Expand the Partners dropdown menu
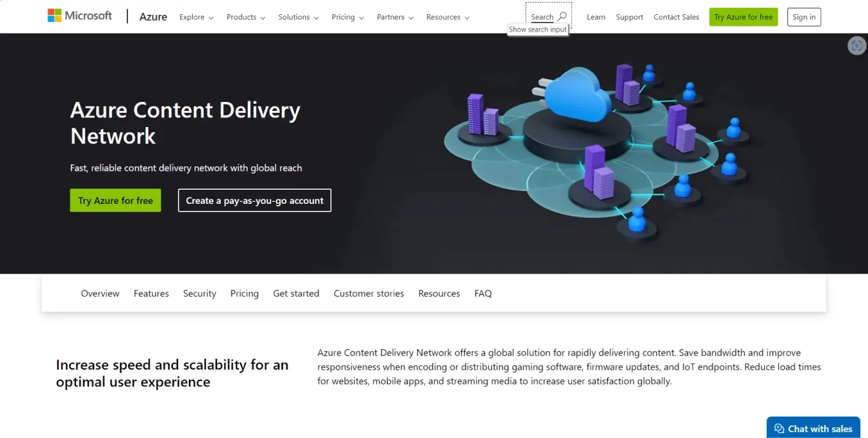The width and height of the screenshot is (868, 438). pyautogui.click(x=395, y=17)
